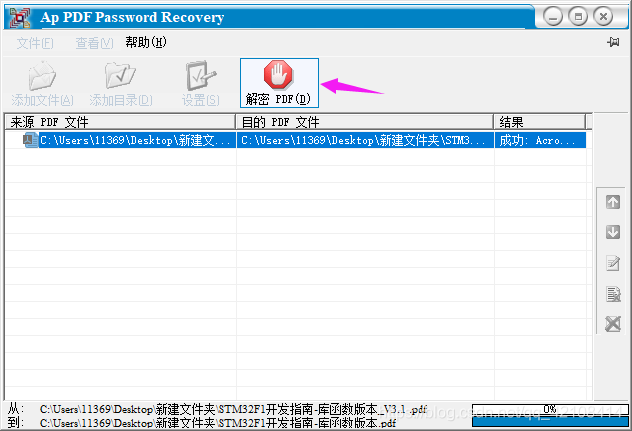Click the pin icon in the menu bar
The width and height of the screenshot is (632, 431).
613,42
